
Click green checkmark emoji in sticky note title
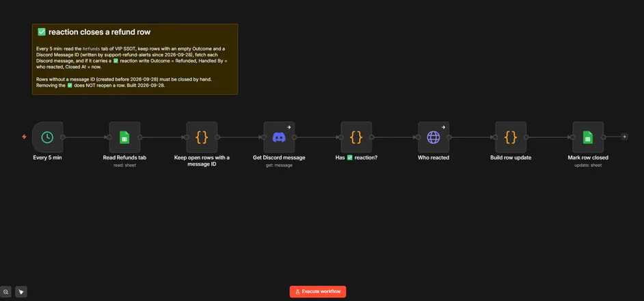tap(42, 31)
